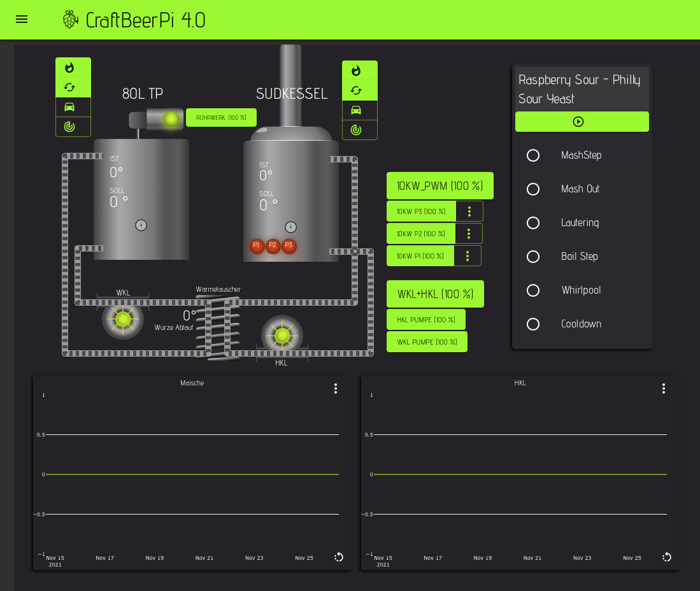Screen dimensions: 700x591
Task: Click the target spiral icon for Sudkessel
Action: pos(356,130)
